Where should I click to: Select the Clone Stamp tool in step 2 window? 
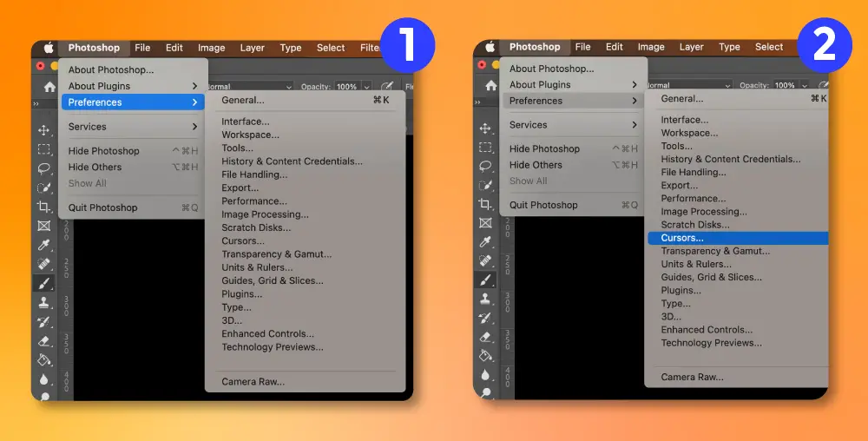485,299
